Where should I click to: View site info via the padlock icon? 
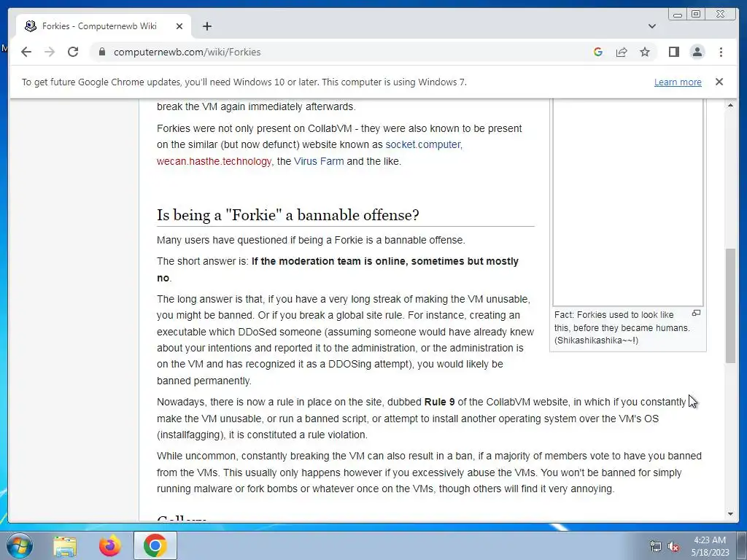click(x=101, y=52)
